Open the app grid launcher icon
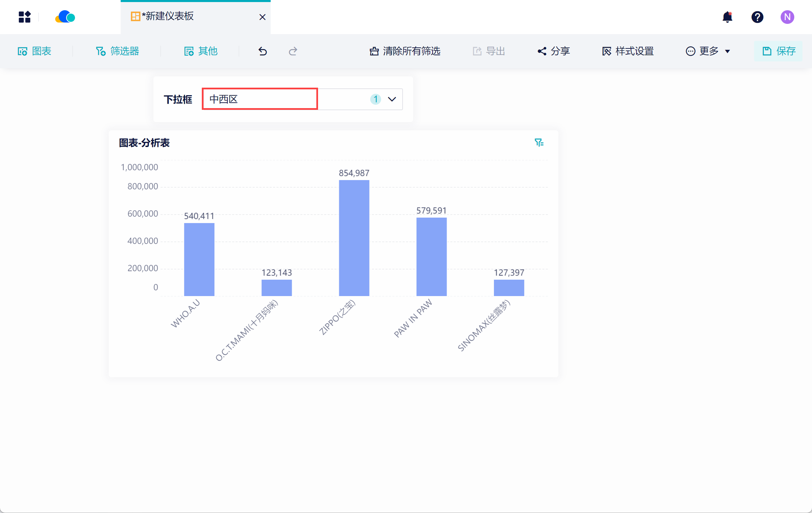The width and height of the screenshot is (812, 513). pyautogui.click(x=25, y=17)
